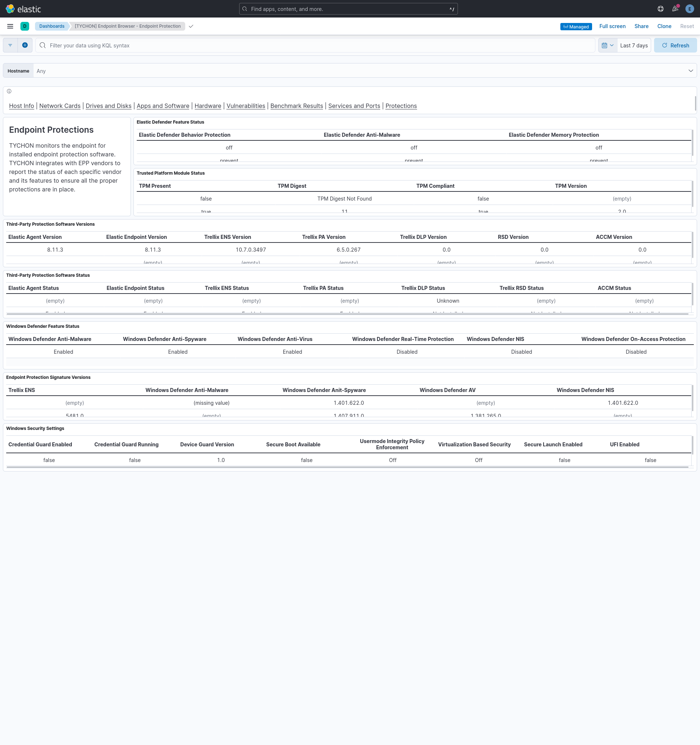Select the 10.7.0.3497 version cell

pyautogui.click(x=251, y=249)
